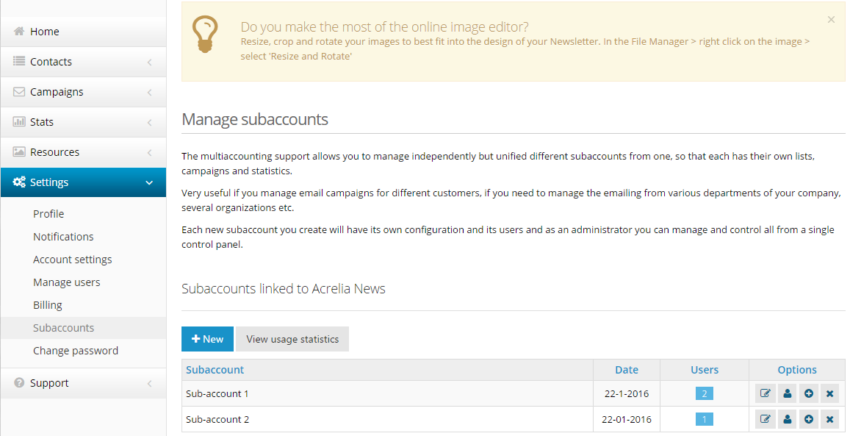
Task: Click the users count badge for Sub-account 1
Action: click(x=704, y=394)
